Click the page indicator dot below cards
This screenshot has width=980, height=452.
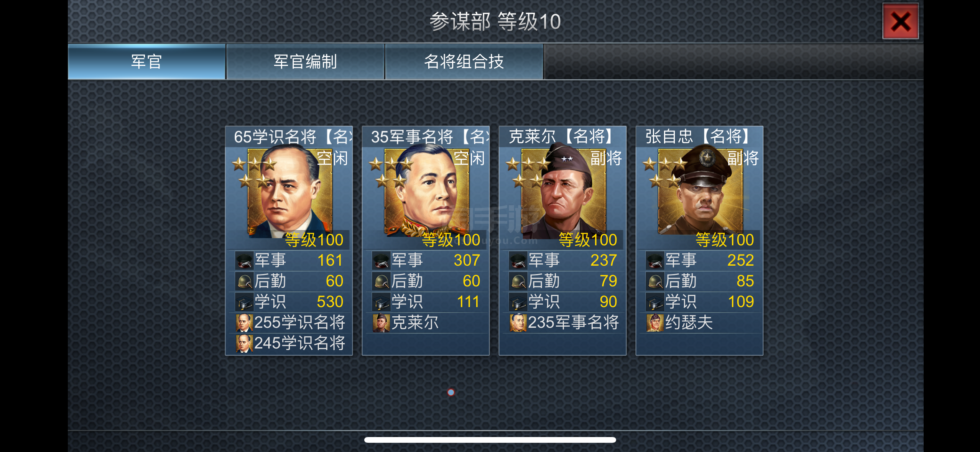tap(451, 392)
